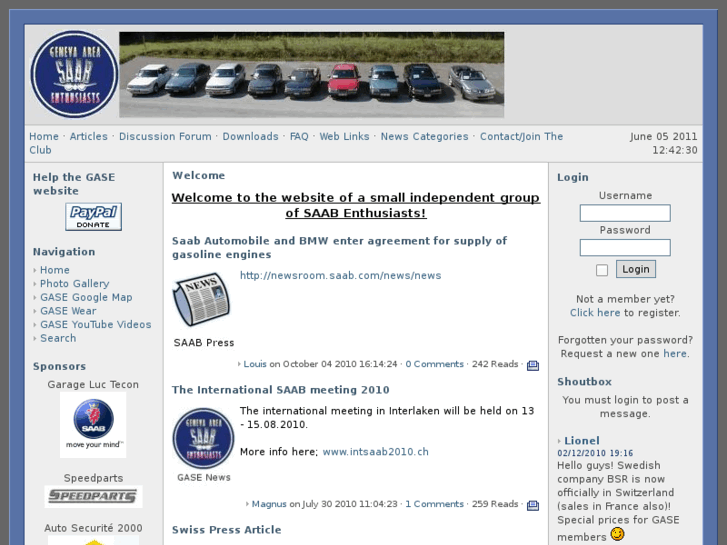
Task: Go to Home in top menu
Action: (44, 136)
